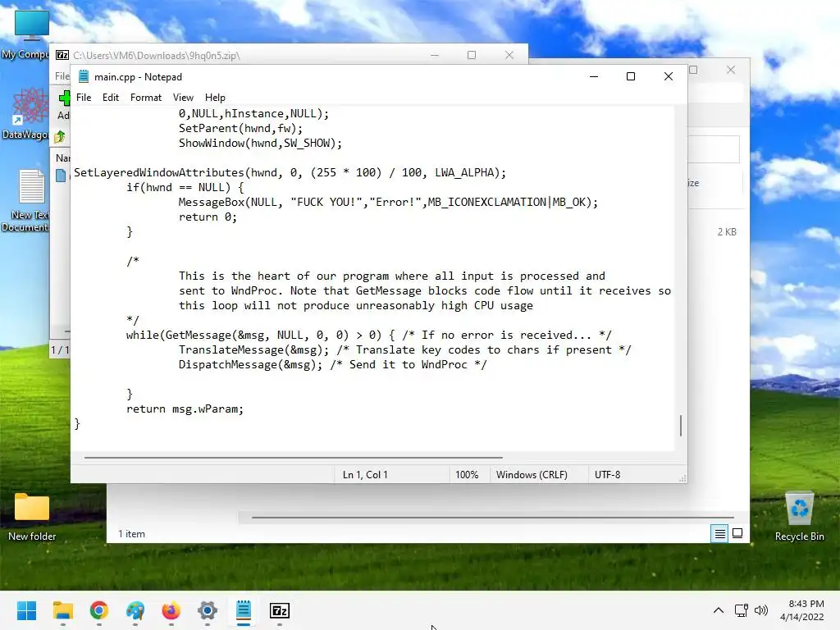Click the background window horizontal scrollbar
This screenshot has width=840, height=630.
[493, 518]
